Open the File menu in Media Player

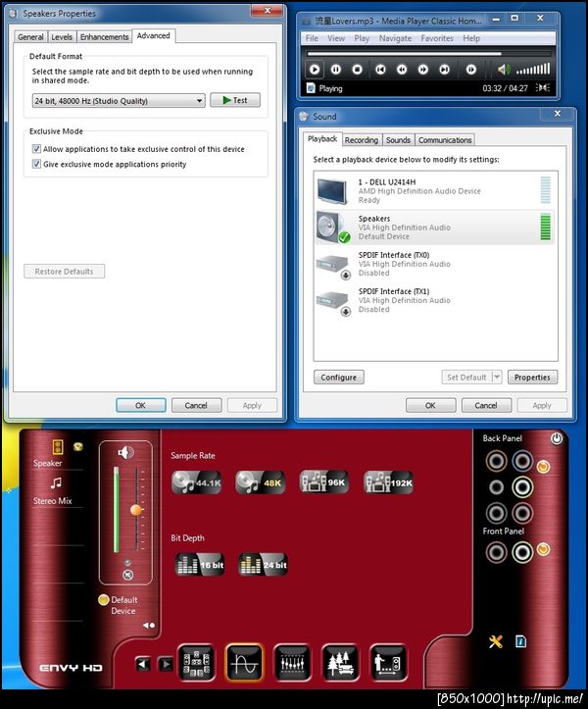pyautogui.click(x=312, y=38)
